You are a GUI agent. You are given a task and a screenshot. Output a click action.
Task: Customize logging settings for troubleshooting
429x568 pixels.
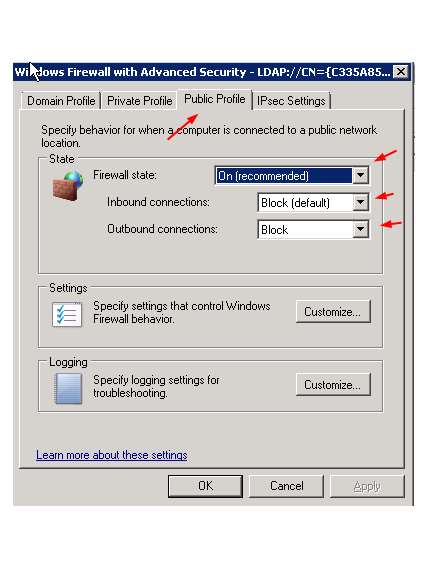pos(333,384)
